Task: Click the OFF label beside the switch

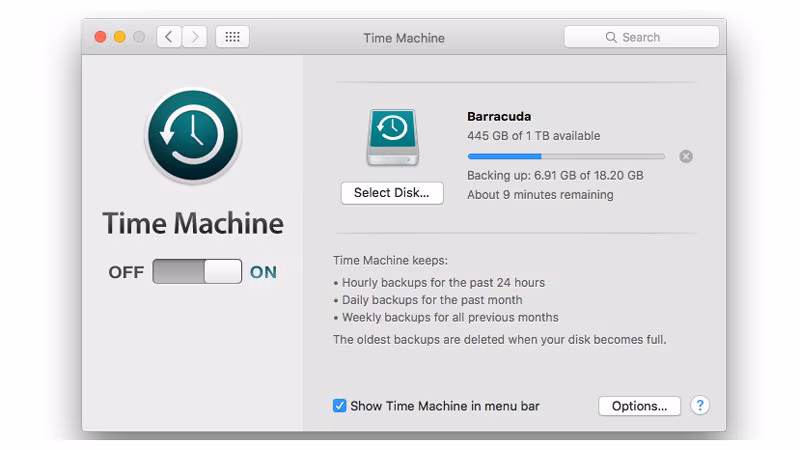Action: (x=126, y=272)
